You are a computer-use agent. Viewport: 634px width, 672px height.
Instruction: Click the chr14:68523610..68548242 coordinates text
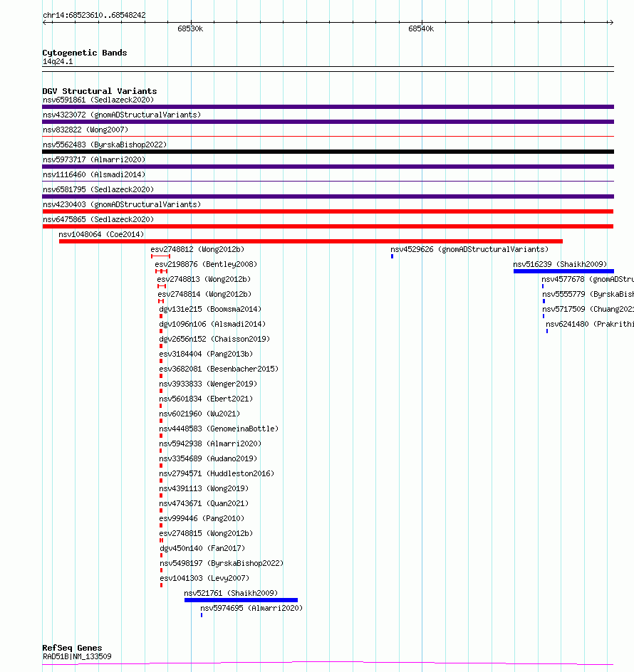click(x=94, y=16)
